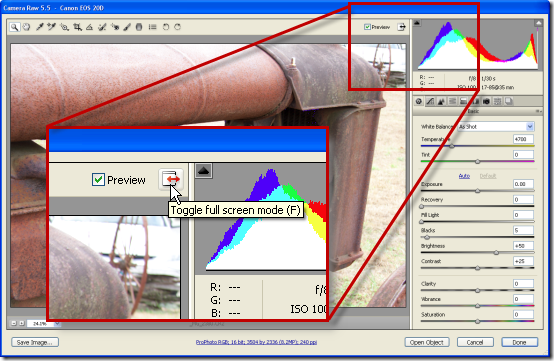Click the Done button
Viewport: 554px width, 361px height.
point(519,342)
